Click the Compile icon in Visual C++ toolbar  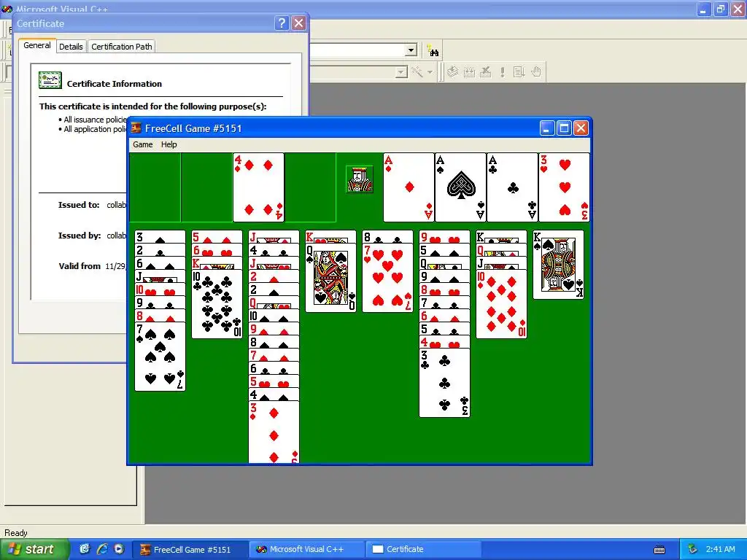coord(452,72)
